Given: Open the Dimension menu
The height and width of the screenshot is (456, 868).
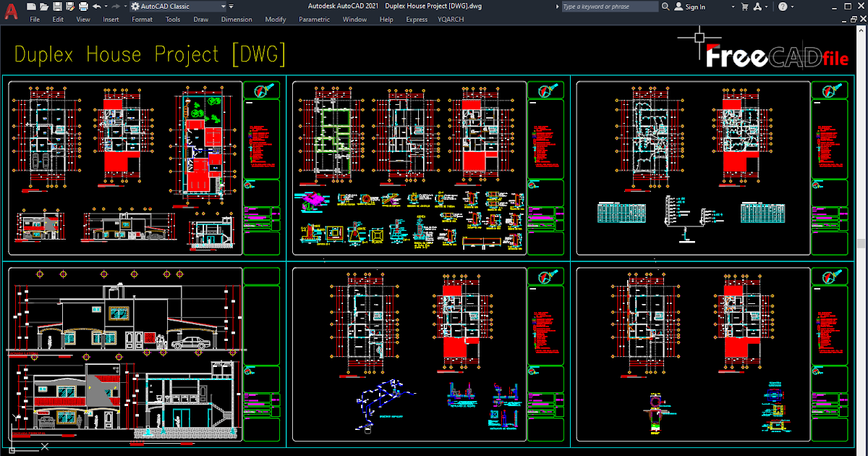Looking at the screenshot, I should [237, 20].
